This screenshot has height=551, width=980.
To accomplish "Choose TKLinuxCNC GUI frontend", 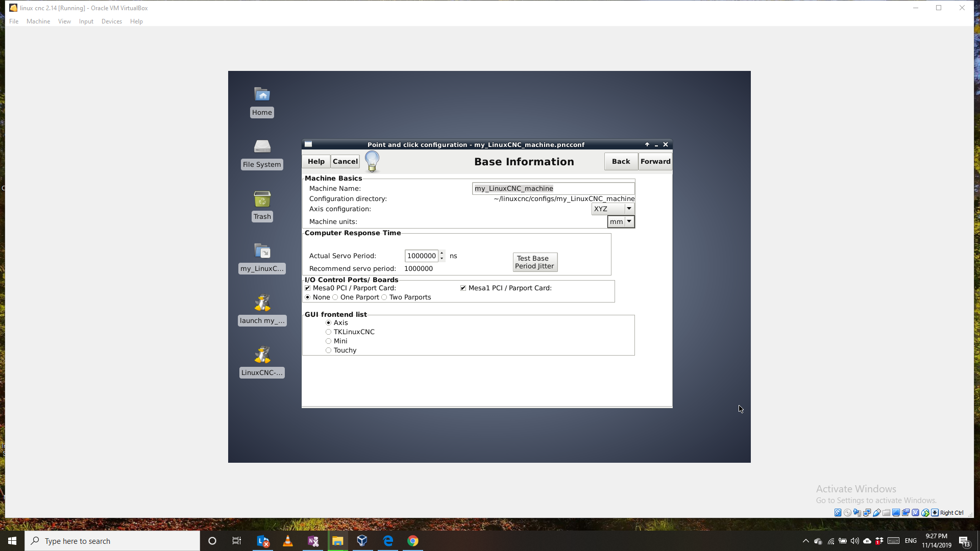I will [328, 332].
